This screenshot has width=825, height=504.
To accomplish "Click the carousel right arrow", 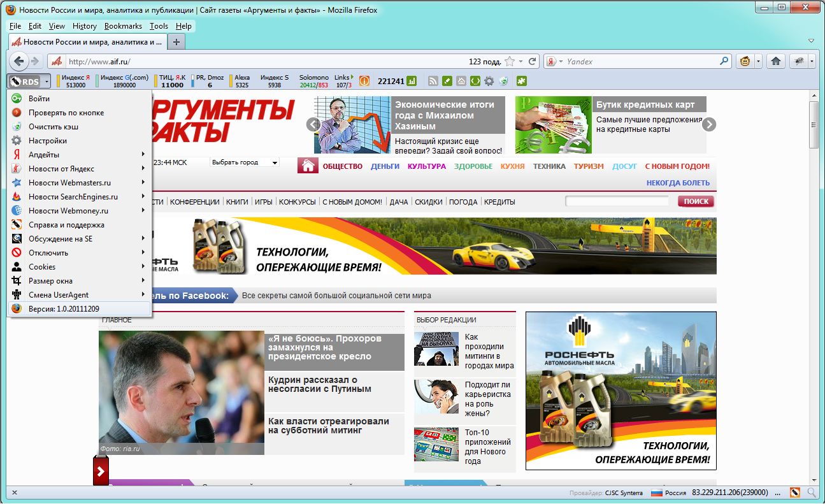I will [x=709, y=124].
